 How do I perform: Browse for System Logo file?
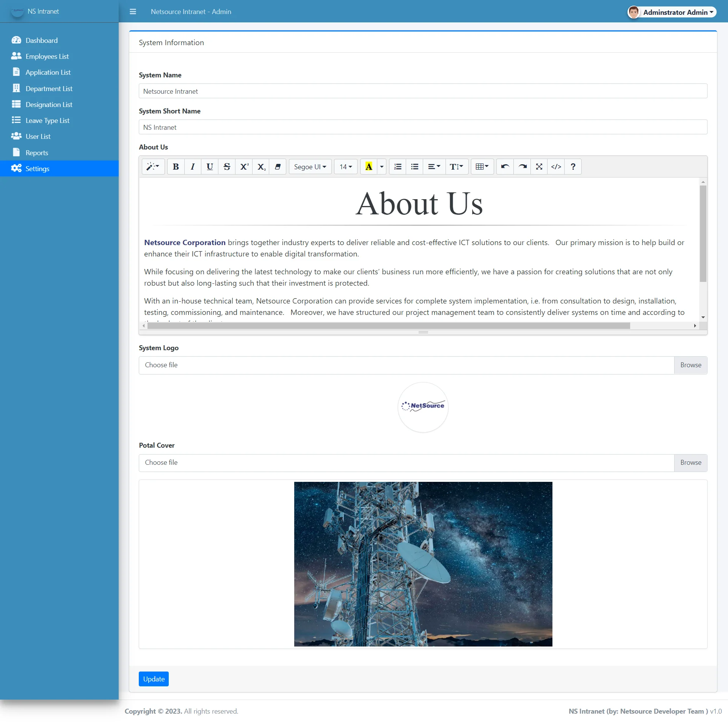(690, 365)
